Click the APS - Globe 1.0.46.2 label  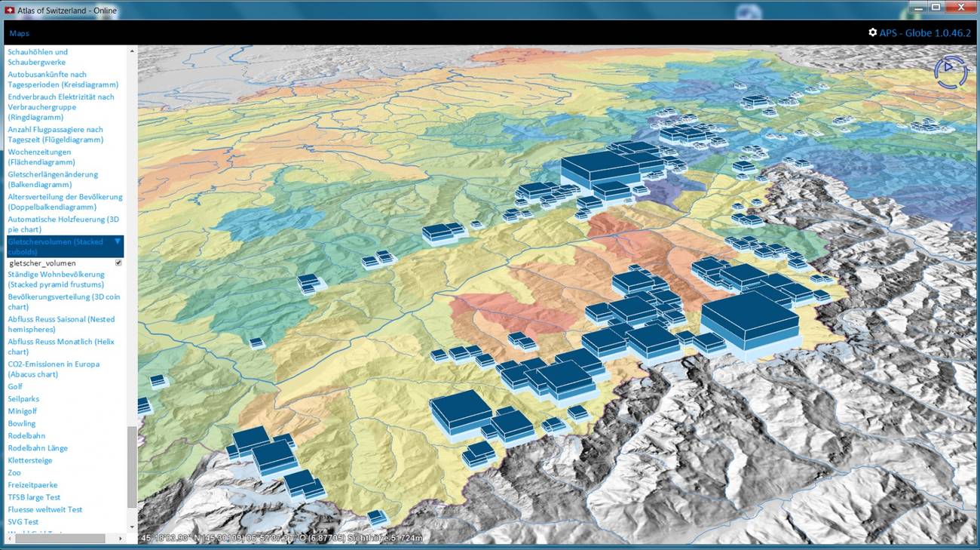coord(925,32)
